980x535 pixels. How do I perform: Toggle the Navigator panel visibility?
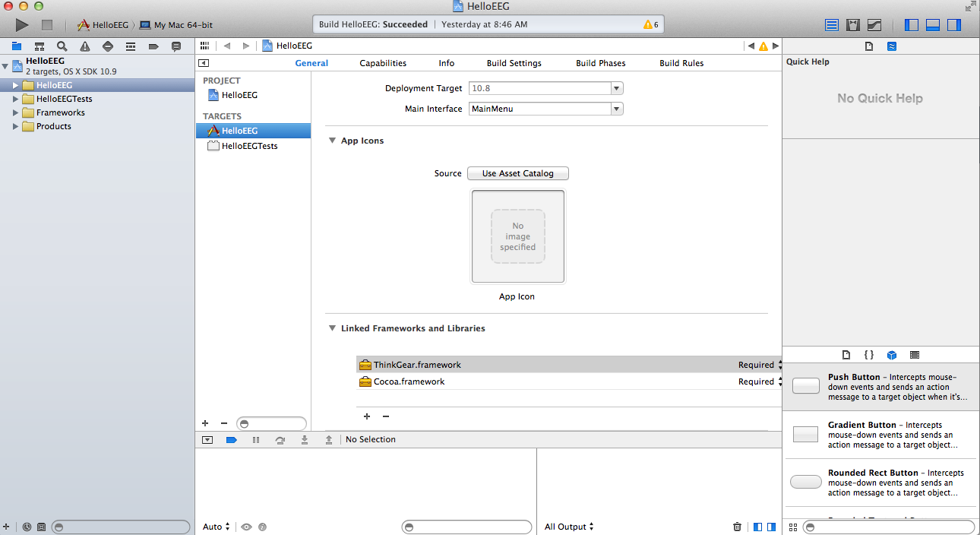click(x=912, y=25)
